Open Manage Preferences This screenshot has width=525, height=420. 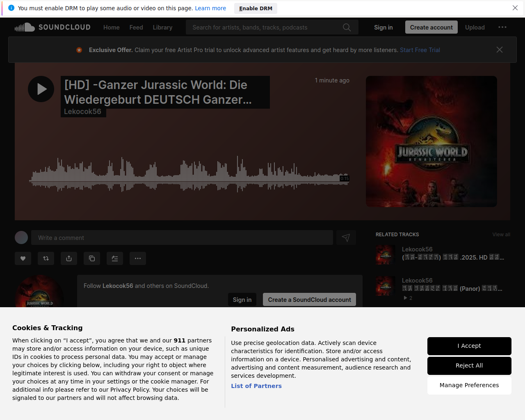tap(469, 386)
